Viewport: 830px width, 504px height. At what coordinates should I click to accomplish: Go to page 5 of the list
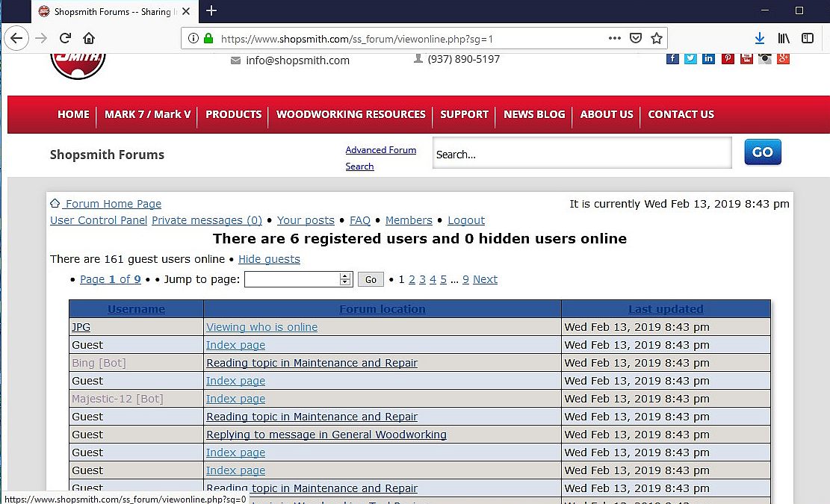tap(443, 279)
